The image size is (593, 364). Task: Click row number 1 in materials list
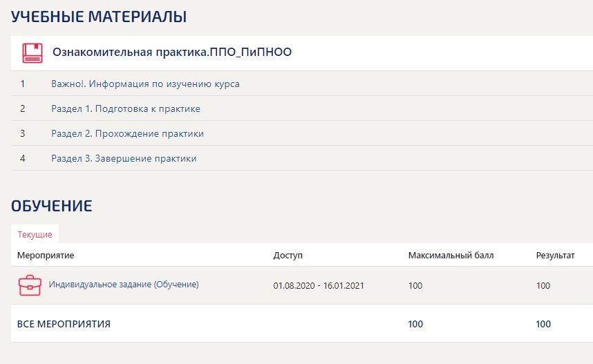coord(23,84)
